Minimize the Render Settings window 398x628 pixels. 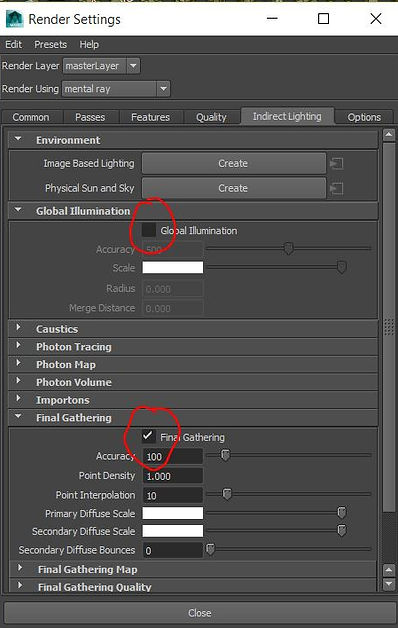[x=272, y=19]
